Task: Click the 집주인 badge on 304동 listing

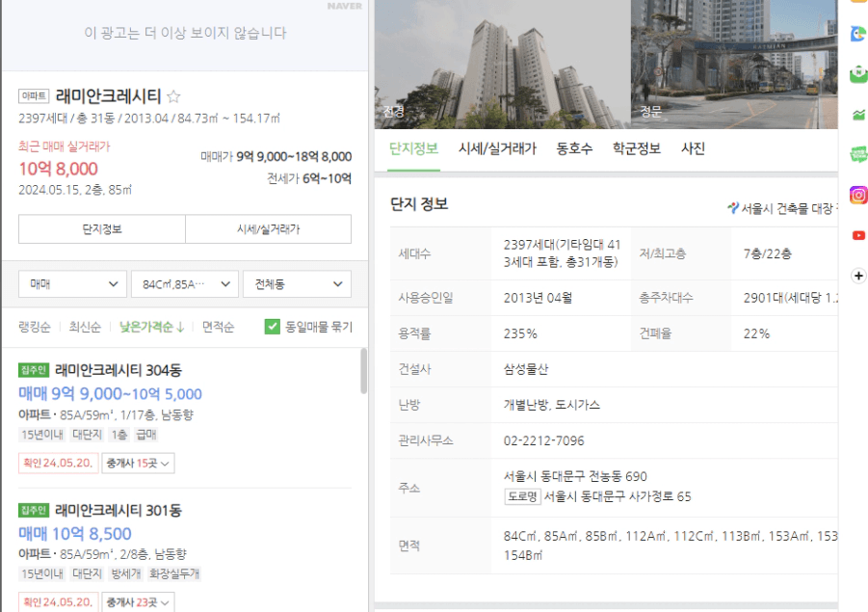Action: [x=34, y=370]
